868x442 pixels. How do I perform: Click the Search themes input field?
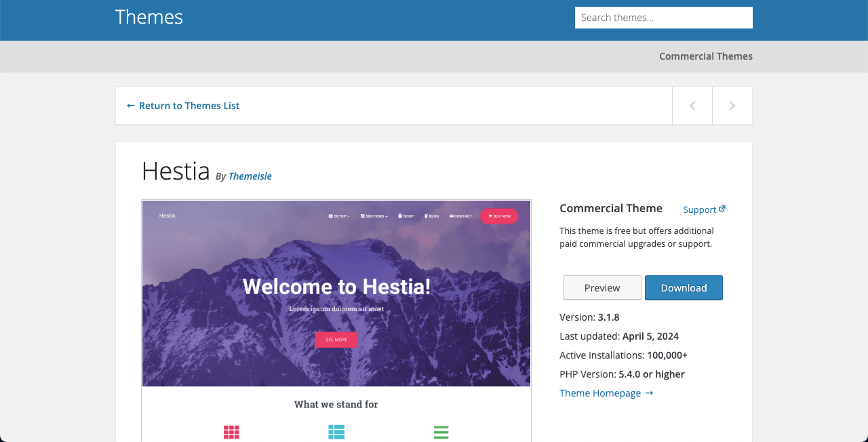coord(664,18)
